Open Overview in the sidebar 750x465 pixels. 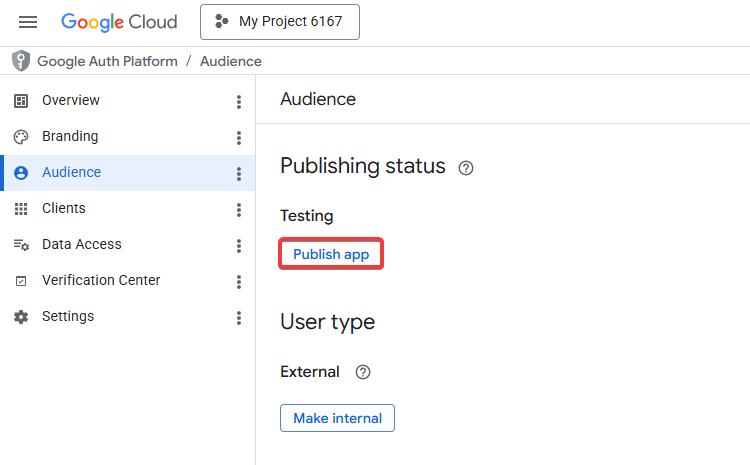click(x=71, y=100)
